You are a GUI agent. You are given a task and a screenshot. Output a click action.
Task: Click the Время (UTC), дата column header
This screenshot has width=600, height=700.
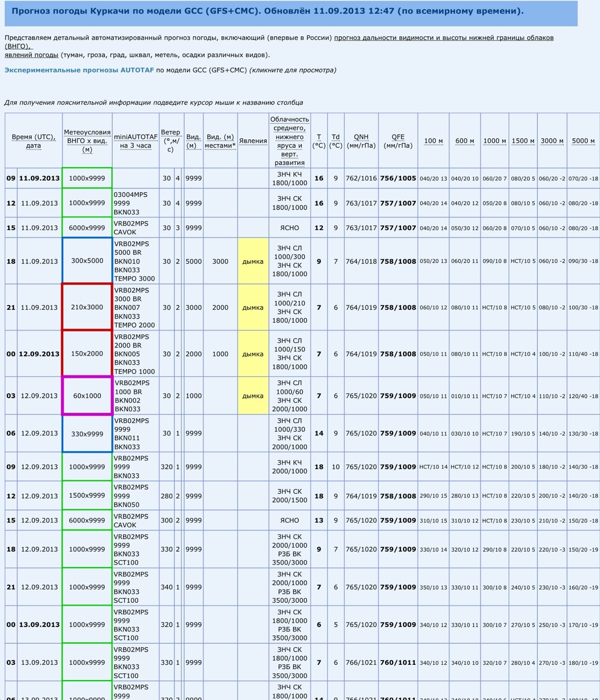pos(33,141)
